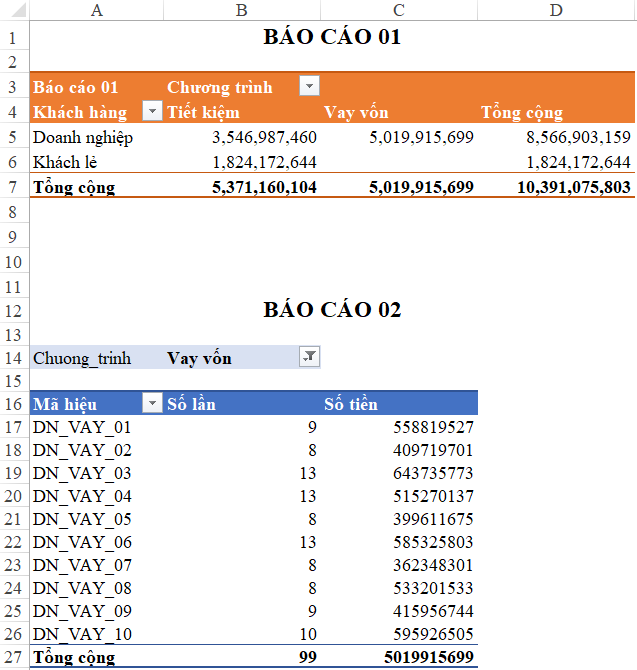The width and height of the screenshot is (637, 670).
Task: Click amount 533201533
Action: click(x=433, y=588)
